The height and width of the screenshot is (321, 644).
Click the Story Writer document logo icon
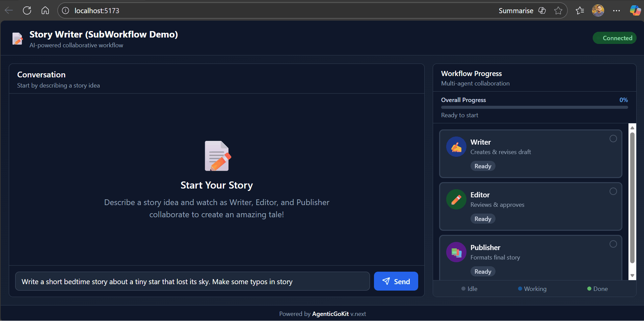17,39
